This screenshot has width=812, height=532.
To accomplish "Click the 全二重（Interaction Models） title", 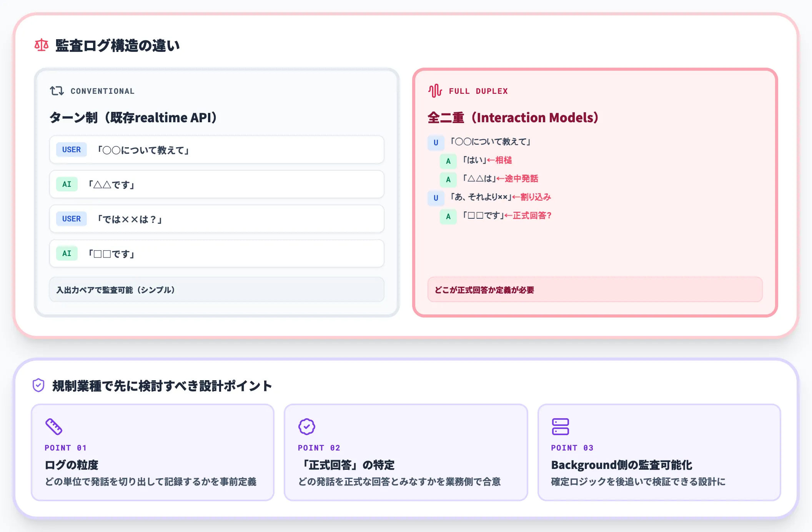I will pyautogui.click(x=513, y=117).
